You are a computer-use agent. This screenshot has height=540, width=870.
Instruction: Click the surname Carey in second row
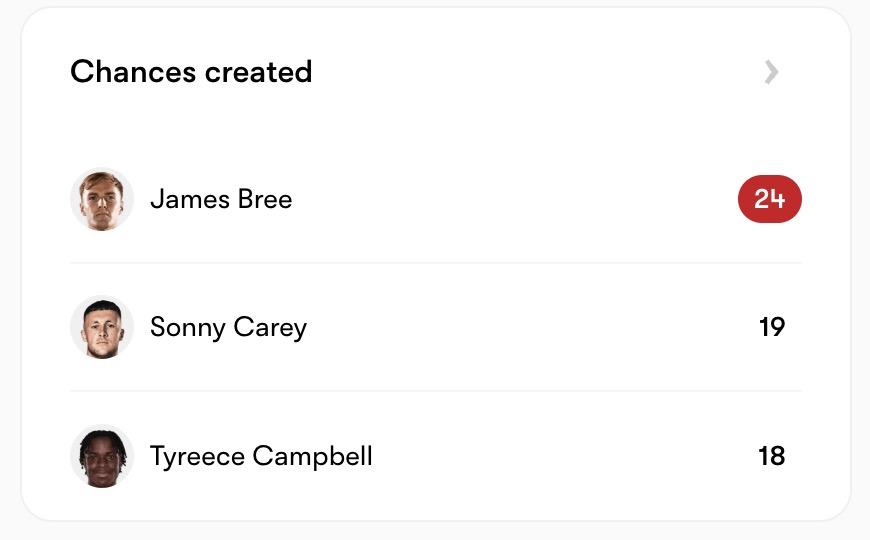(x=270, y=327)
